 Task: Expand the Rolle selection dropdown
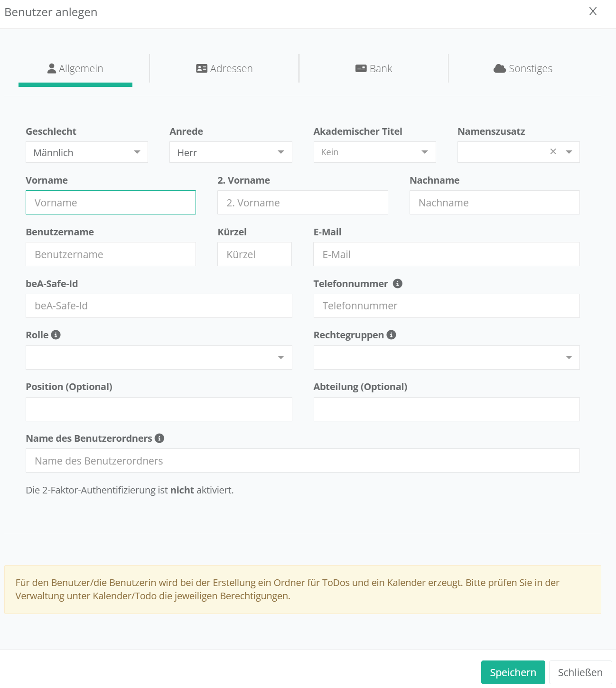coord(159,357)
